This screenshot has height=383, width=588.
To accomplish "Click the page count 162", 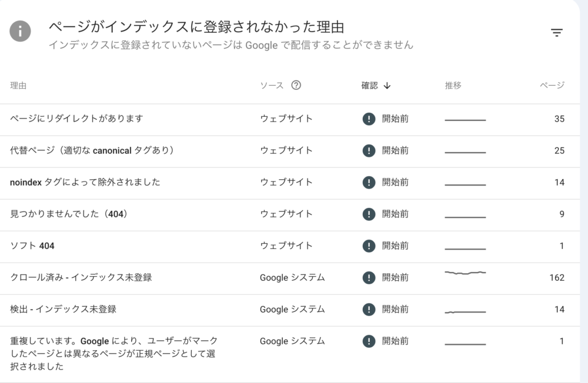I will [557, 278].
